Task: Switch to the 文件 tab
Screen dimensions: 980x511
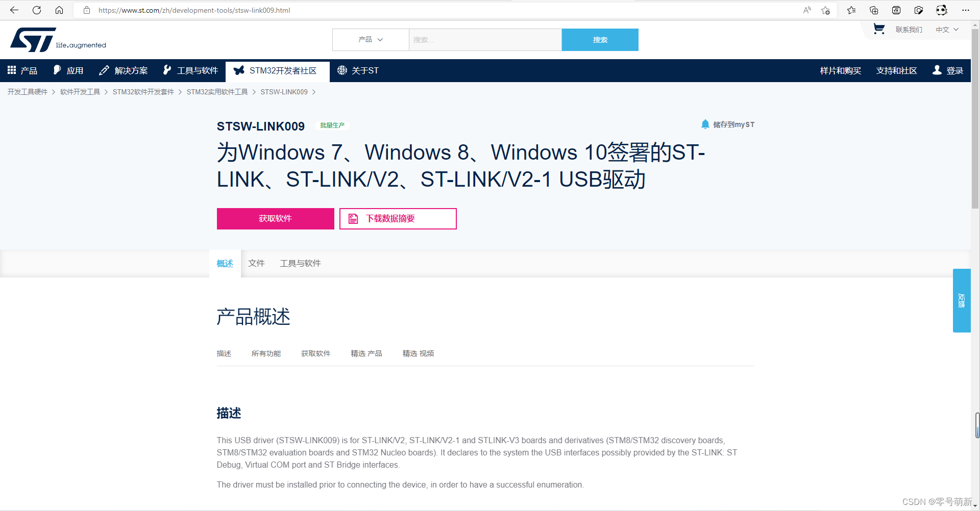Action: 256,263
